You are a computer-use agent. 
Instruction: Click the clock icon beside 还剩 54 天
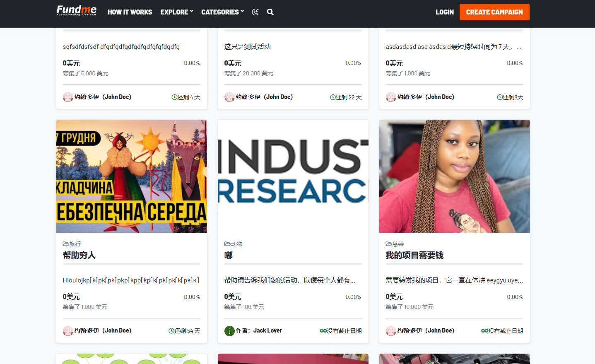tap(171, 331)
